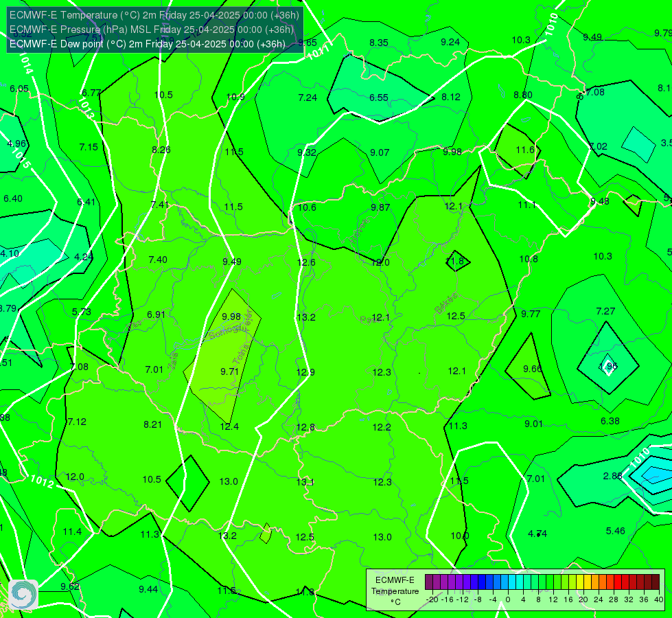Click the 4.74 dew point value

click(x=537, y=534)
